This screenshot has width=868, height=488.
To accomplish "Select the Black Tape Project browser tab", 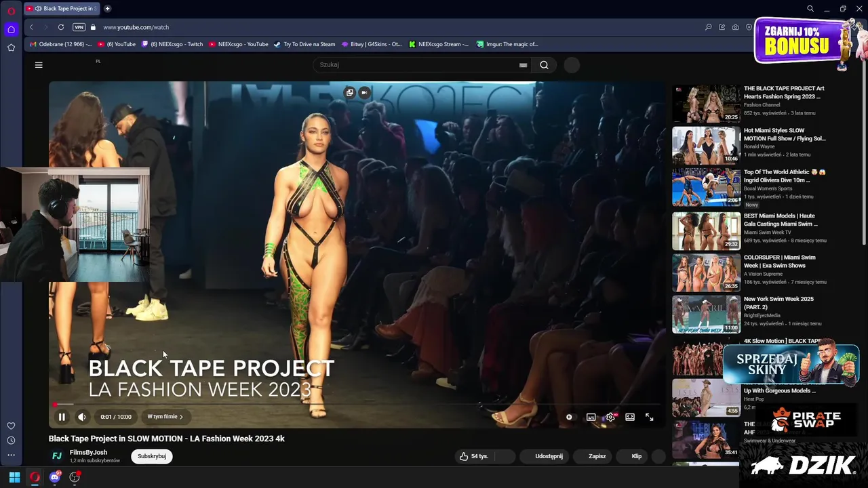I will point(62,9).
